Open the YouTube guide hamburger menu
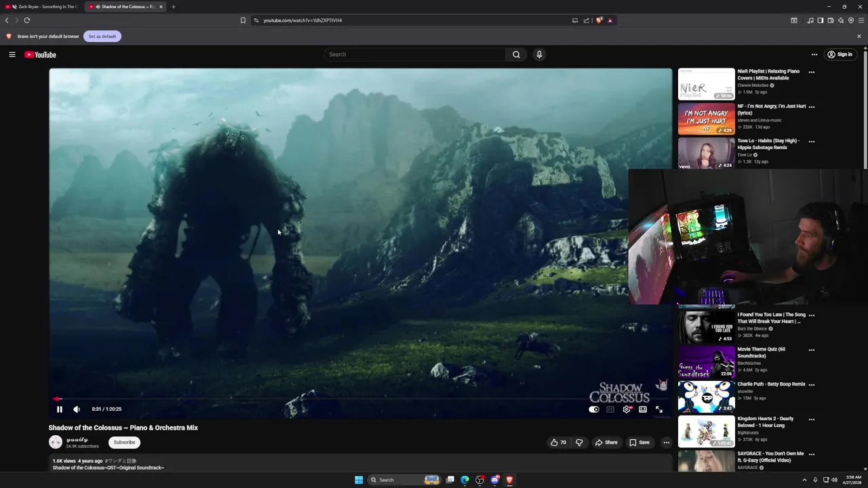The width and height of the screenshot is (868, 488). 12,54
